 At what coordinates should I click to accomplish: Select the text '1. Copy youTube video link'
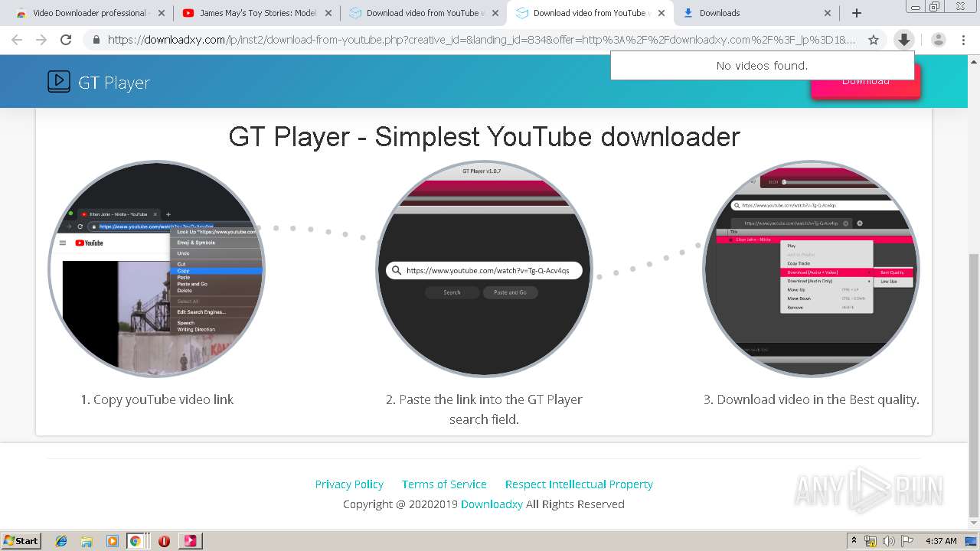click(157, 399)
